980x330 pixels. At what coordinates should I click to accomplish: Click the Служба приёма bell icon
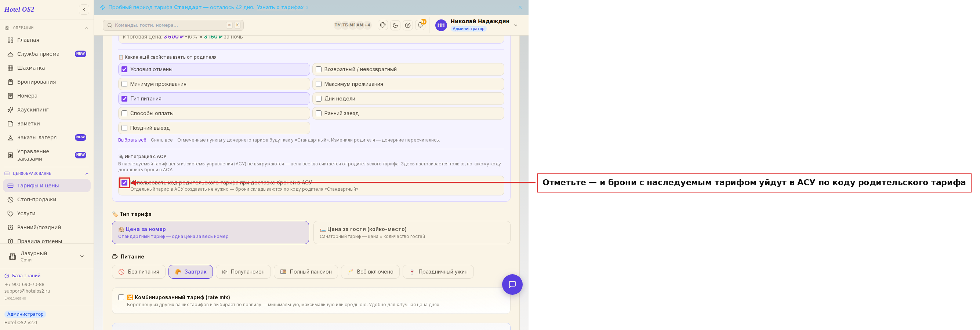click(x=11, y=54)
